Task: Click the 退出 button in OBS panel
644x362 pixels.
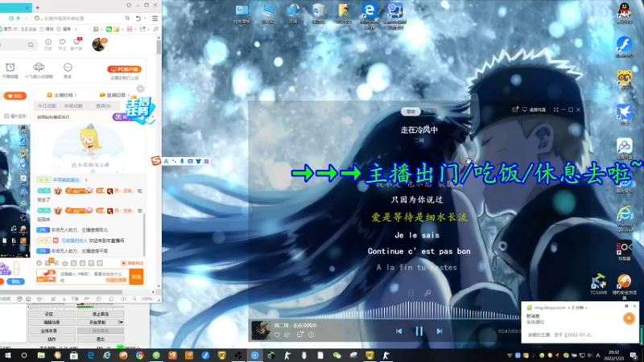Action: click(101, 339)
